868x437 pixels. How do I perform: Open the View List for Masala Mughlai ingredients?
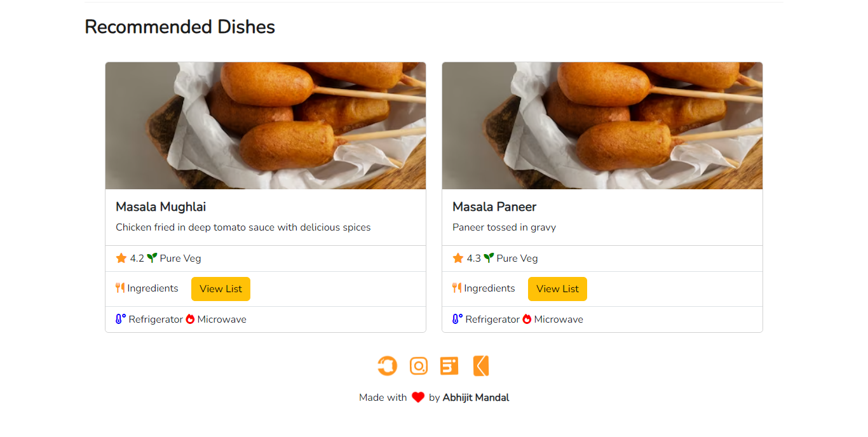pyautogui.click(x=220, y=288)
